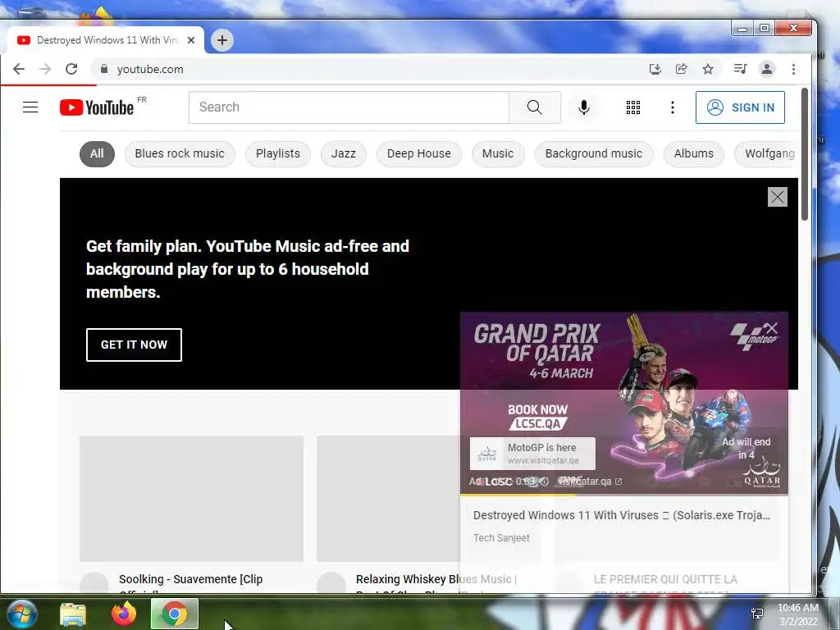This screenshot has height=630, width=840.
Task: Select the 'Destroyed Windows 11 With Vir...' tab
Action: [106, 40]
